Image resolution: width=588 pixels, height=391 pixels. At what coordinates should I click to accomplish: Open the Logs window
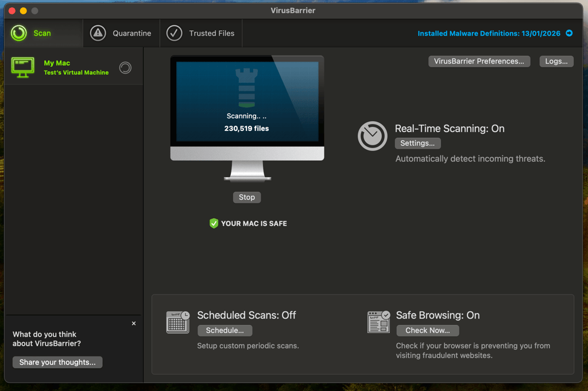coord(556,61)
